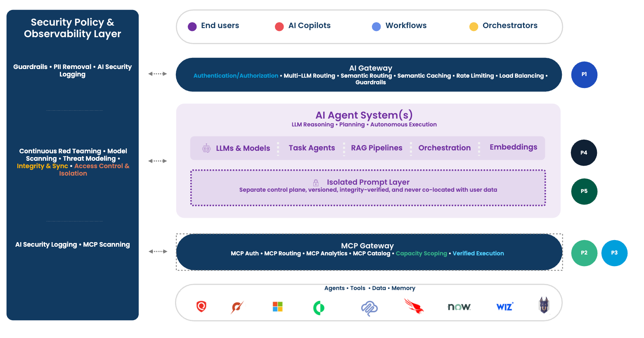Expand the arrow next to AI Gateway
The image size is (644, 338).
coord(158,75)
